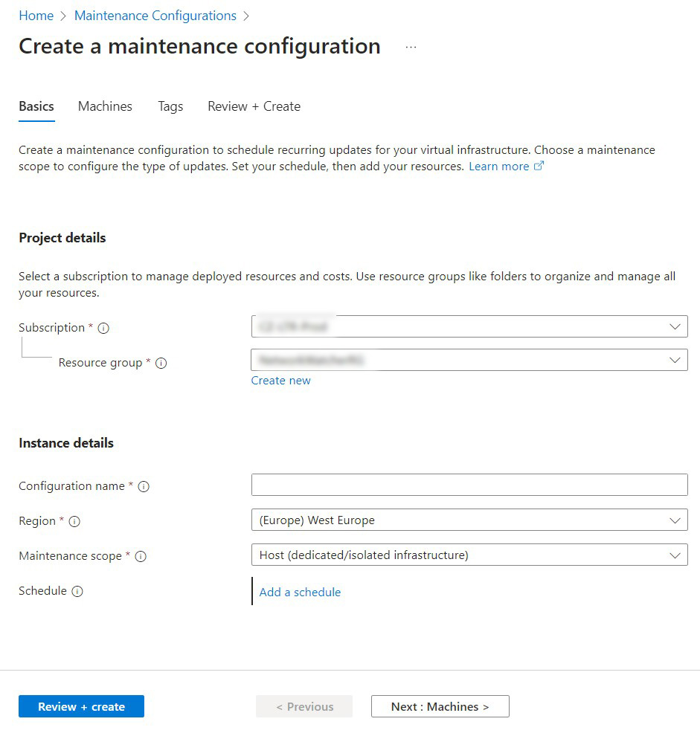Click the Previous button
This screenshot has width=700, height=736.
click(x=304, y=706)
